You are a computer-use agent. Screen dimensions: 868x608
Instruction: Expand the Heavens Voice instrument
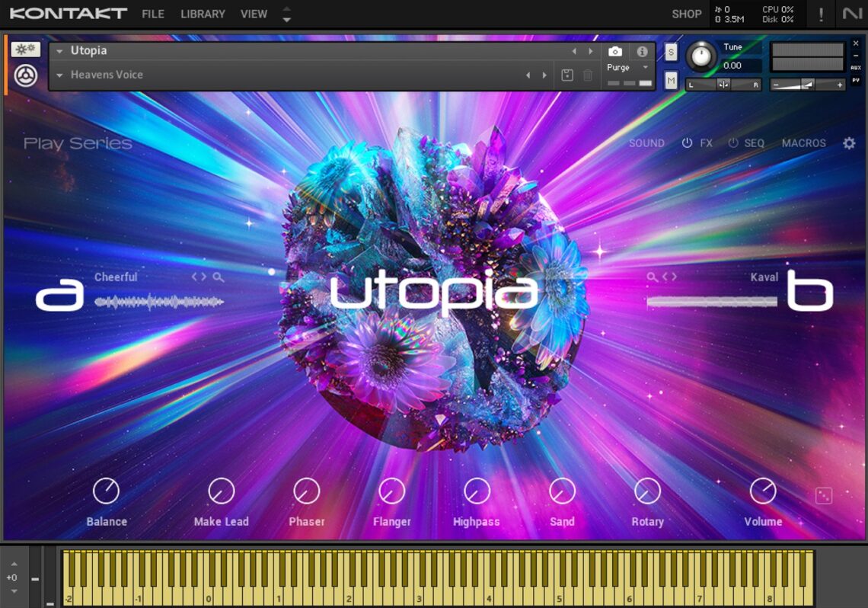coord(59,75)
